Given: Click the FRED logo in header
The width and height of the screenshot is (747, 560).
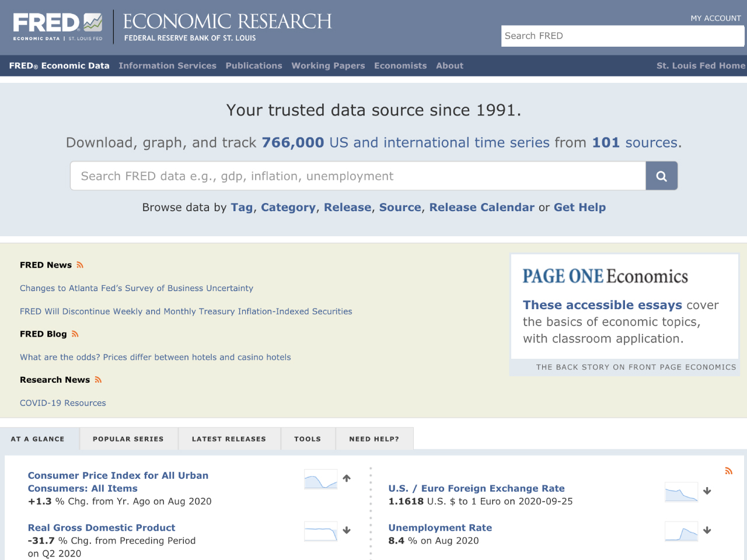Looking at the screenshot, I should [58, 27].
